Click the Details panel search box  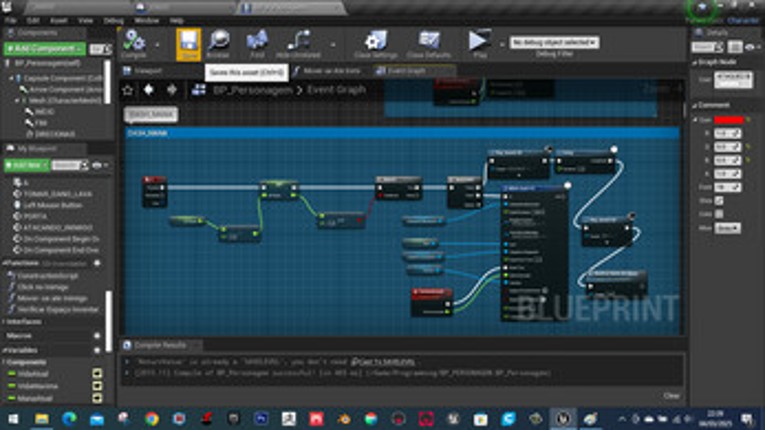[x=707, y=47]
